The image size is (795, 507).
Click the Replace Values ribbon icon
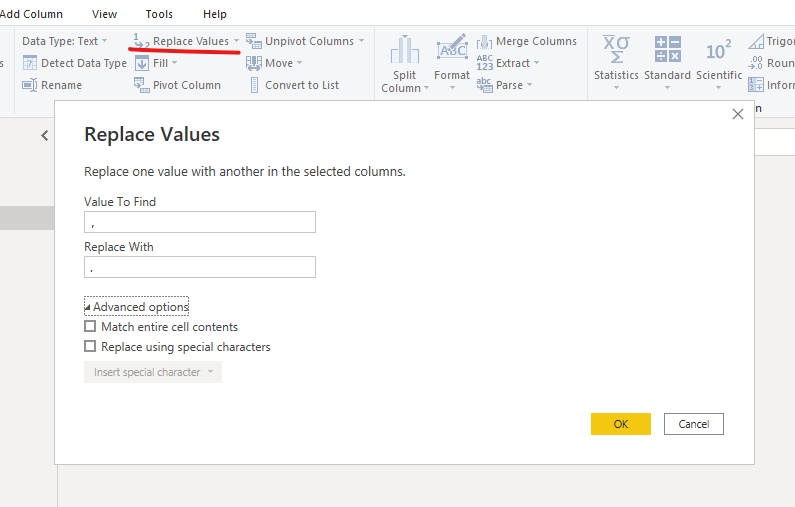click(x=141, y=41)
